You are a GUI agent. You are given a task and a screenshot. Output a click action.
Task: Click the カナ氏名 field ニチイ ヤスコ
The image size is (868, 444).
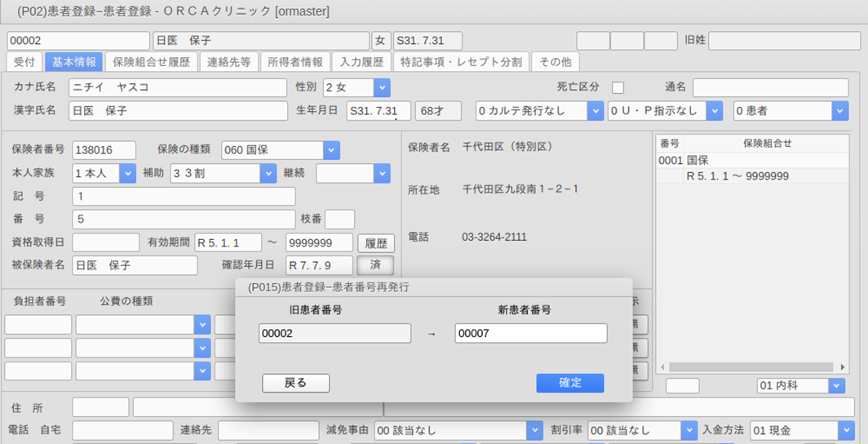[179, 87]
